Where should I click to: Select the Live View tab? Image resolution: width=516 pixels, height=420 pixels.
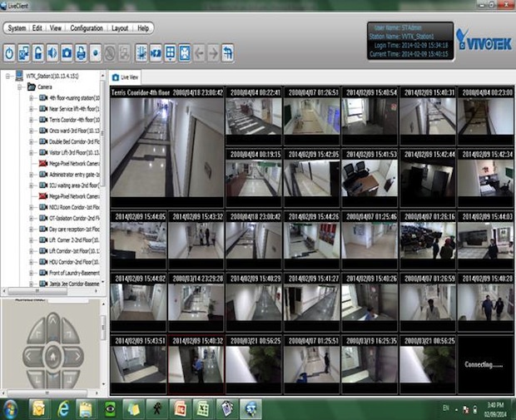[125, 76]
